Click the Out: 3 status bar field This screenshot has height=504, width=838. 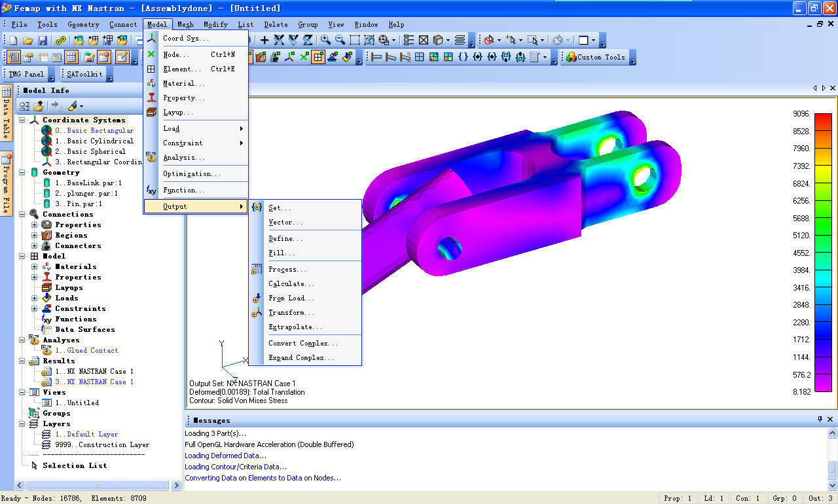pyautogui.click(x=820, y=498)
